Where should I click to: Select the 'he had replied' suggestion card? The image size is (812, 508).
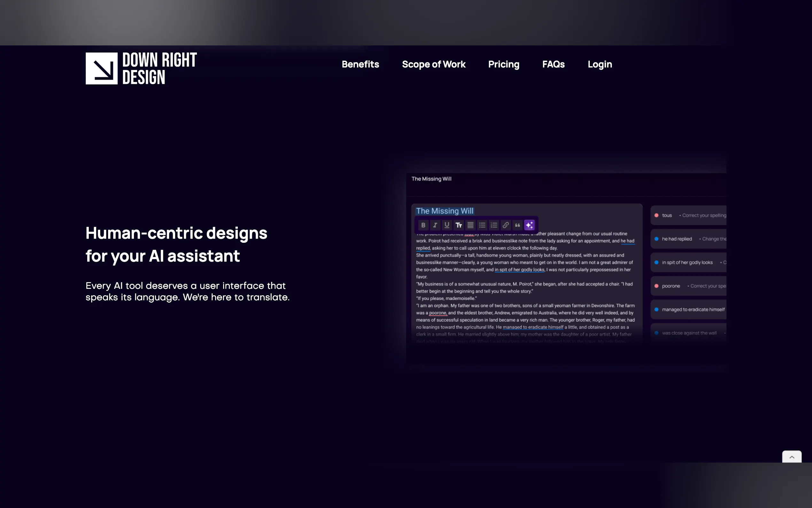click(x=688, y=239)
